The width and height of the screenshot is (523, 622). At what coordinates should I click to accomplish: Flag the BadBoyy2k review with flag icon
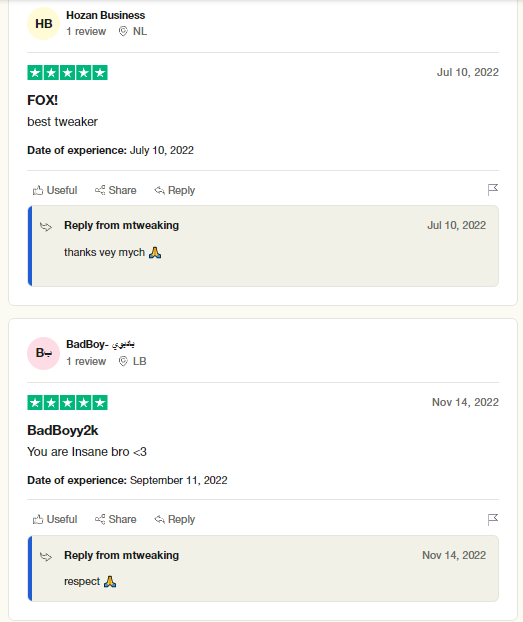click(492, 520)
